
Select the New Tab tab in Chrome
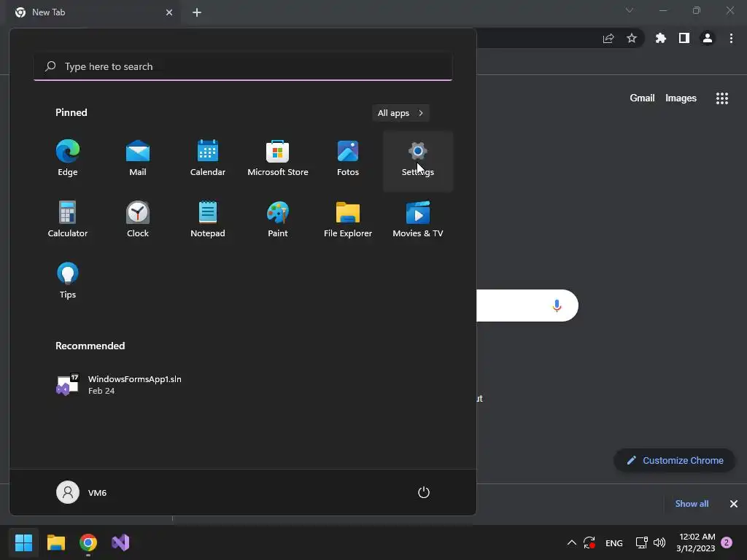click(94, 12)
